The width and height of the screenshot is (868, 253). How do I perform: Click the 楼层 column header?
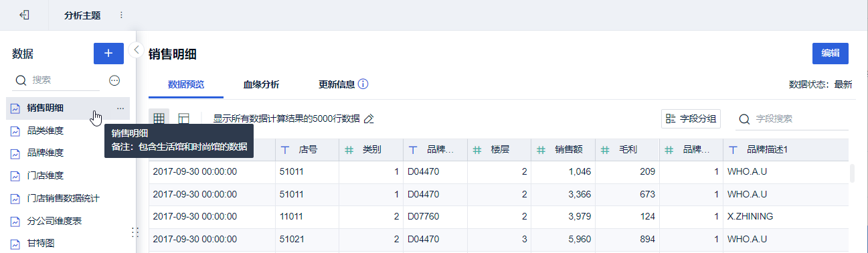pyautogui.click(x=499, y=150)
